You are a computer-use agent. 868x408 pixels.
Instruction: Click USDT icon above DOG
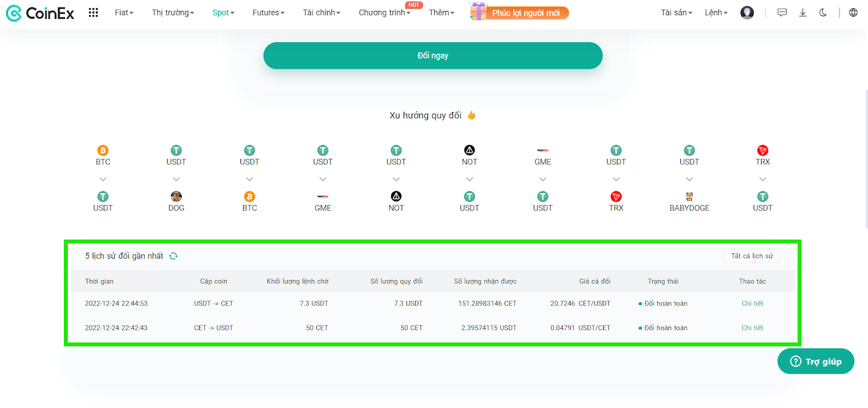176,150
